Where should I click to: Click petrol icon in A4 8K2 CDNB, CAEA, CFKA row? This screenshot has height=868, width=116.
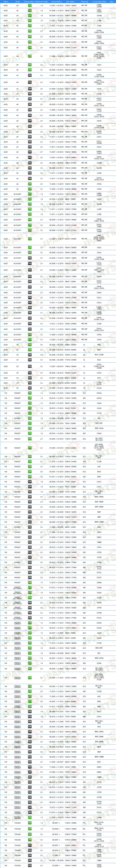(x=30, y=31)
